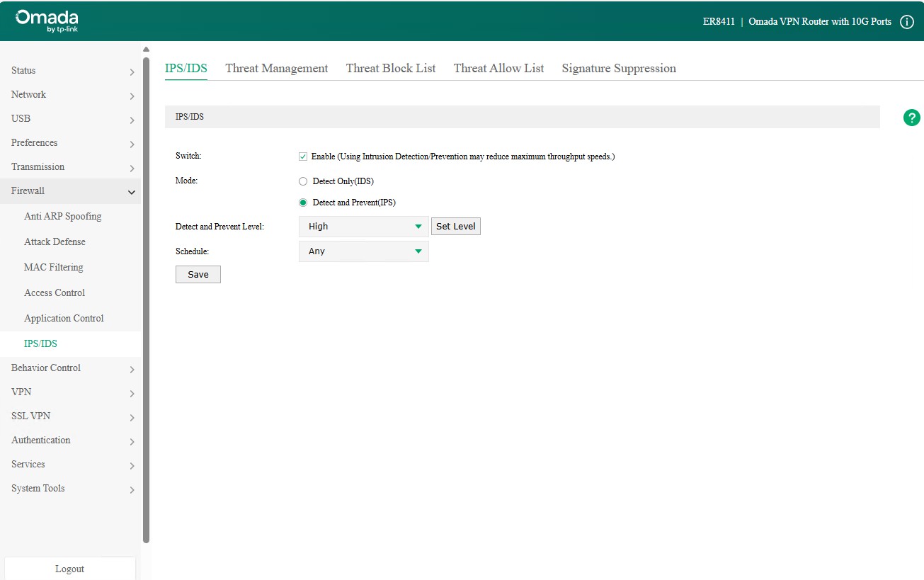Expand the System Tools arrow
The image size is (924, 580).
tap(132, 489)
